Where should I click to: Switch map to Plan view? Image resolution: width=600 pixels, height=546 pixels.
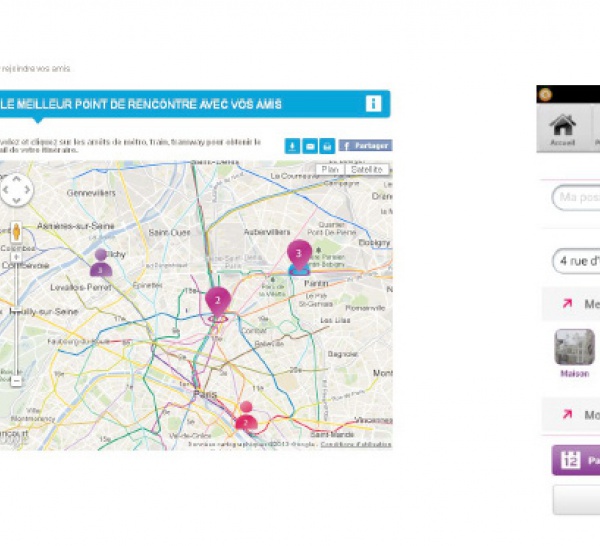330,170
